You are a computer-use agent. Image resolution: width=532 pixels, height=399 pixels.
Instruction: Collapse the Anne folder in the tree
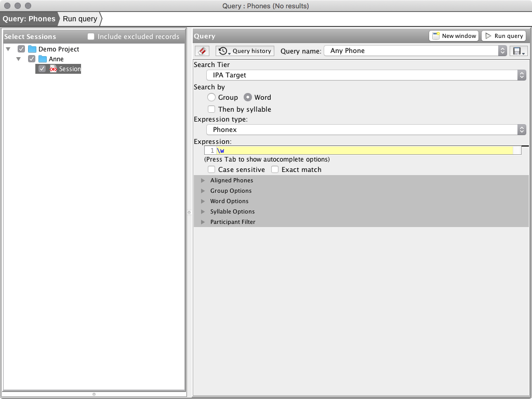point(19,59)
